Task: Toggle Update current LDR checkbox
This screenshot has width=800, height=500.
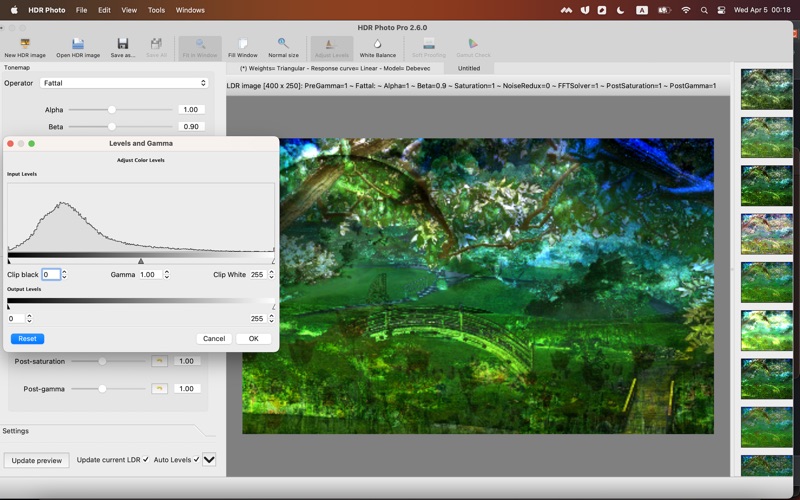Action: pos(145,460)
